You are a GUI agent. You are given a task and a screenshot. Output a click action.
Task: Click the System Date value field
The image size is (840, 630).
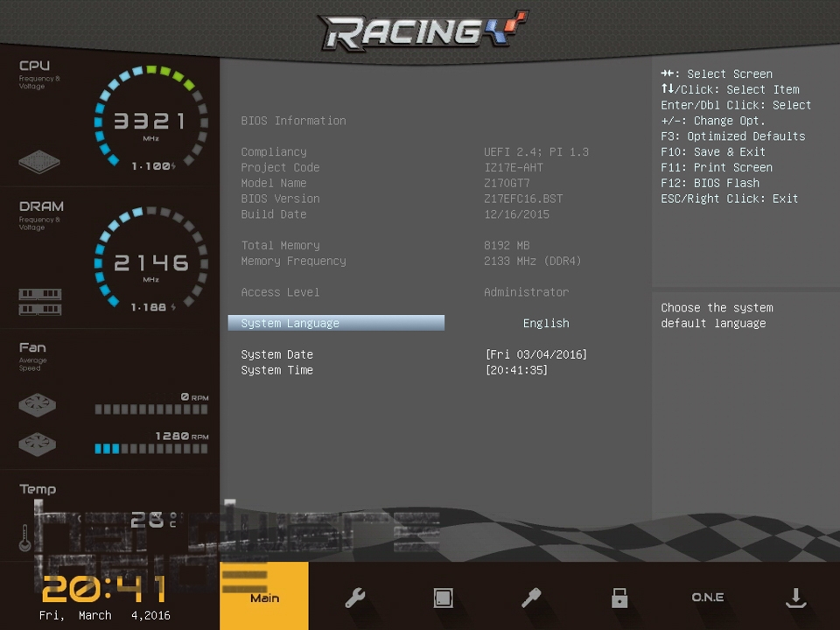pyautogui.click(x=535, y=354)
